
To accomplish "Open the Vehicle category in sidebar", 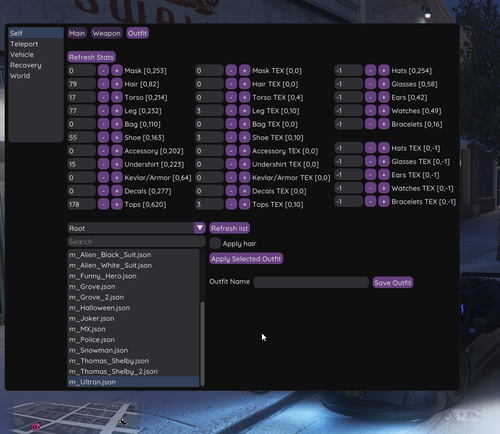I will [x=36, y=54].
